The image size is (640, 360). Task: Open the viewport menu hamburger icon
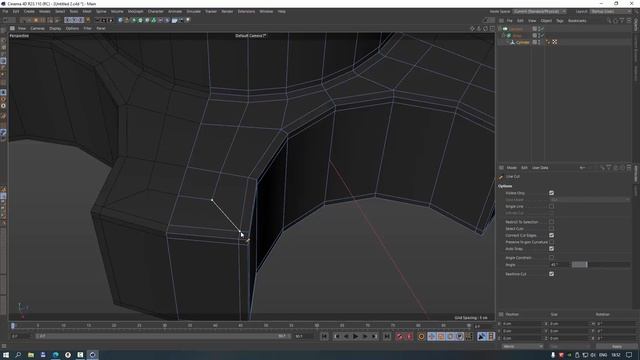pos(12,29)
